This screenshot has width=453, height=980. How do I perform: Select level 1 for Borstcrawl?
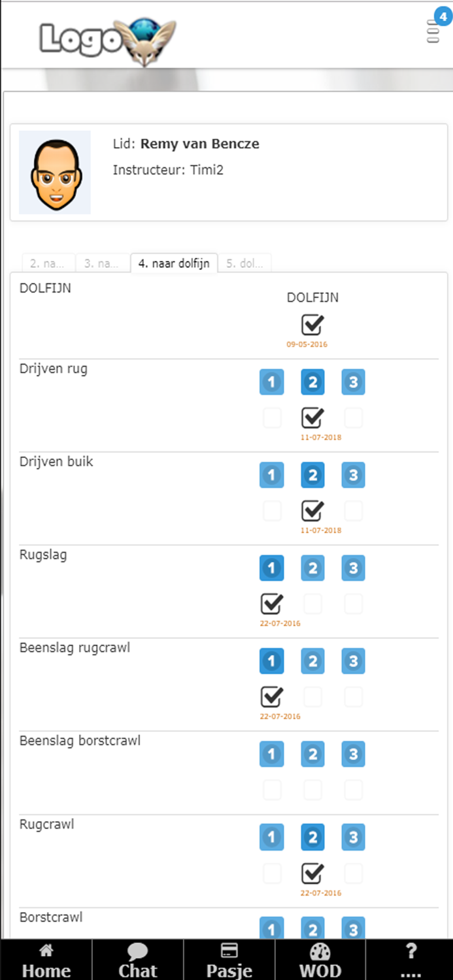point(272,928)
